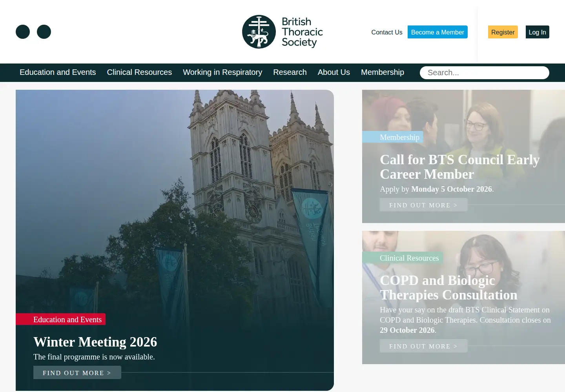Click the 'Apply by Monday 5 October 2026' text
The height and width of the screenshot is (392, 565).
pos(437,189)
